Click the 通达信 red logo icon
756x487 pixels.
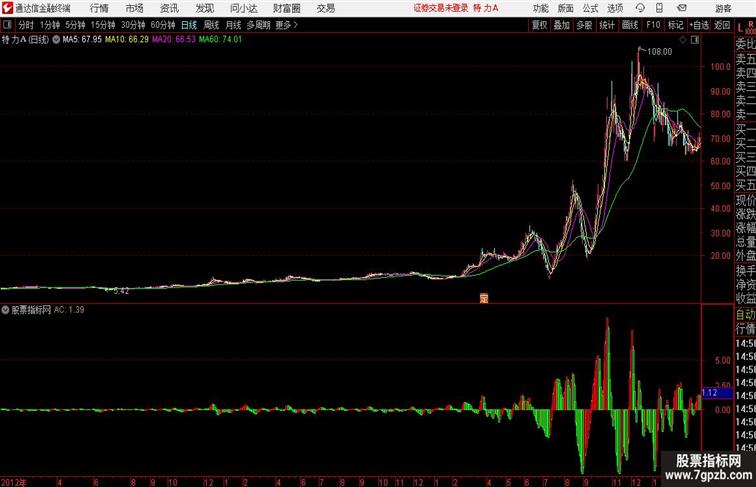(7, 8)
